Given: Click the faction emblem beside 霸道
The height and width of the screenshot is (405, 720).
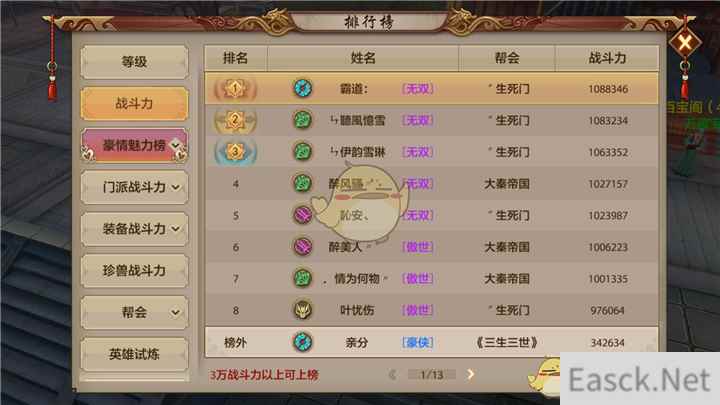Looking at the screenshot, I should pyautogui.click(x=303, y=88).
